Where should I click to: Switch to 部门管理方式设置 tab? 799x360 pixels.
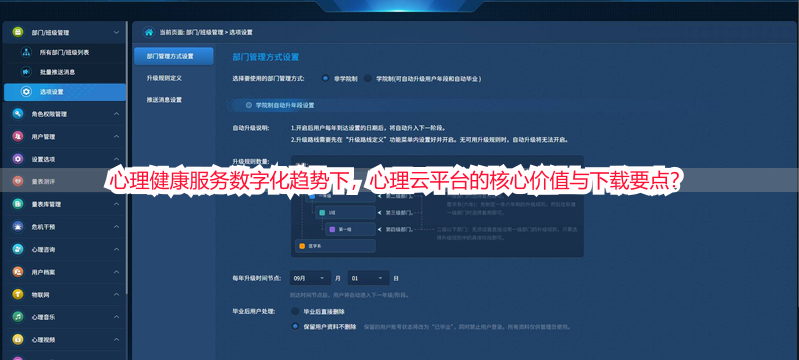point(174,56)
